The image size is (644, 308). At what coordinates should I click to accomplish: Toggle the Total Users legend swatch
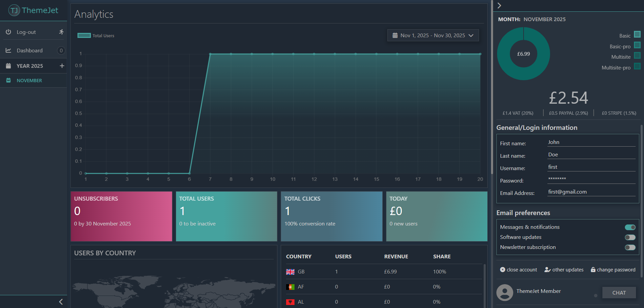(84, 36)
